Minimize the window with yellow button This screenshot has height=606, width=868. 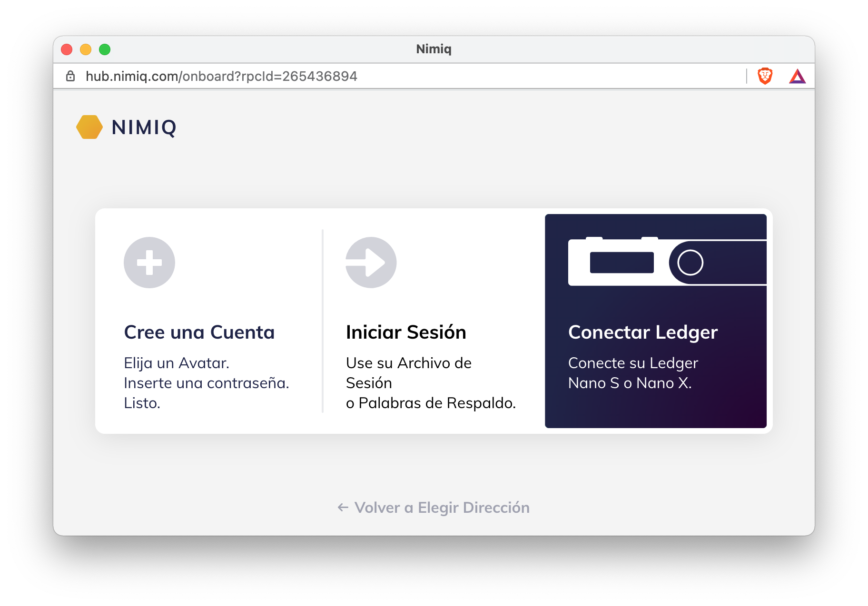(x=86, y=49)
